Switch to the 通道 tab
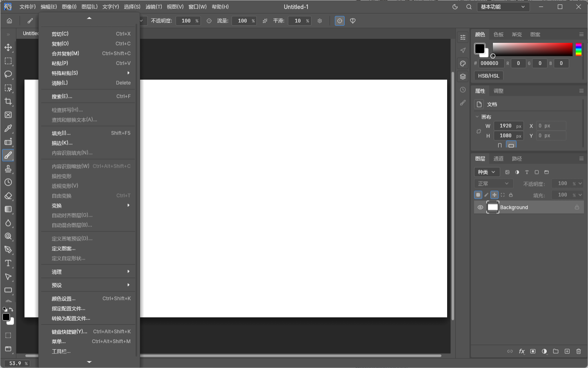The image size is (588, 368). [x=499, y=159]
